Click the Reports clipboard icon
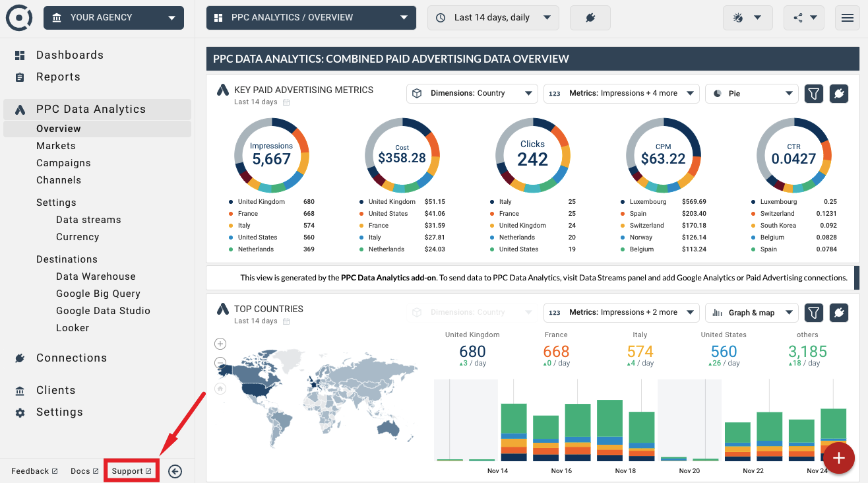Viewport: 868px width, 483px height. pyautogui.click(x=20, y=77)
